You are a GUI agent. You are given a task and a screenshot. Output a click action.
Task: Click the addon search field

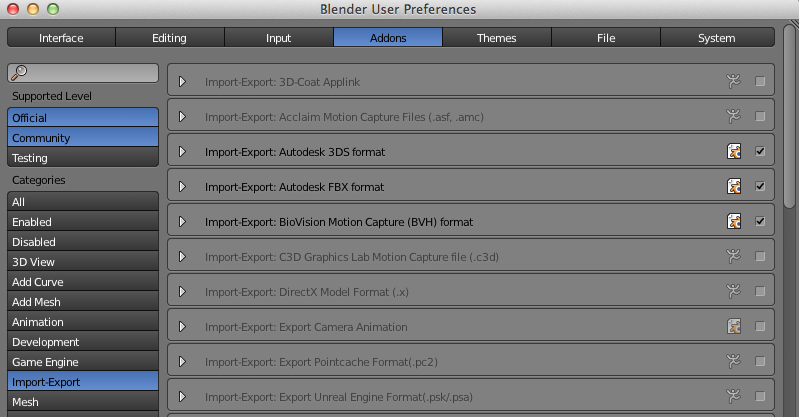[x=83, y=73]
